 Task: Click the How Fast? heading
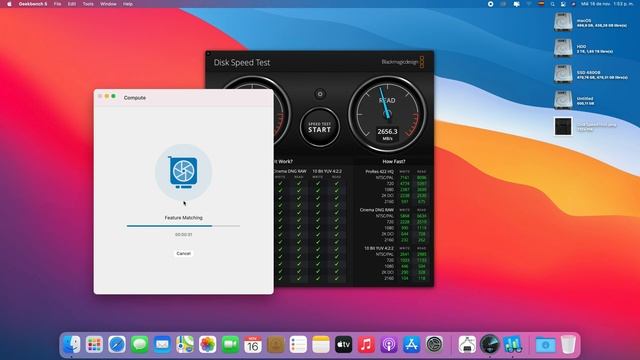pyautogui.click(x=393, y=162)
